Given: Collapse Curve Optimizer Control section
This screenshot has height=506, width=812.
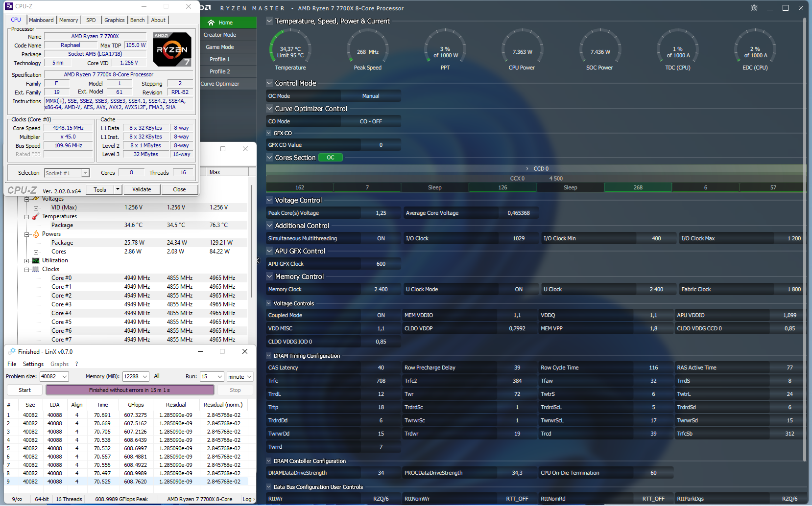Looking at the screenshot, I should coord(269,109).
